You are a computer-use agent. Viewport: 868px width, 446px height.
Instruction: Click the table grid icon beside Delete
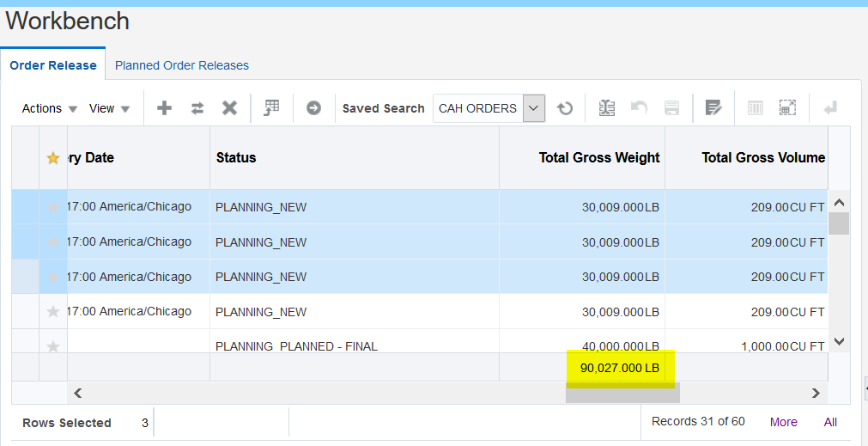[271, 108]
